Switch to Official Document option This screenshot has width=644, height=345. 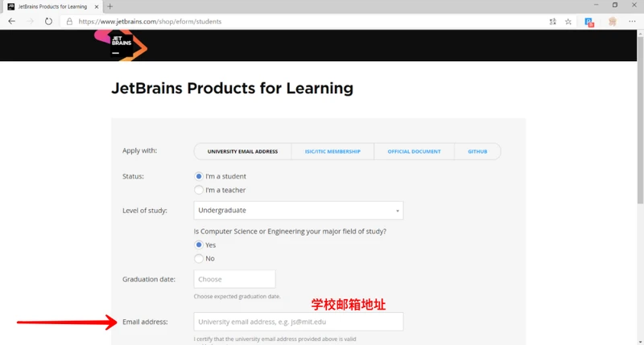point(414,151)
